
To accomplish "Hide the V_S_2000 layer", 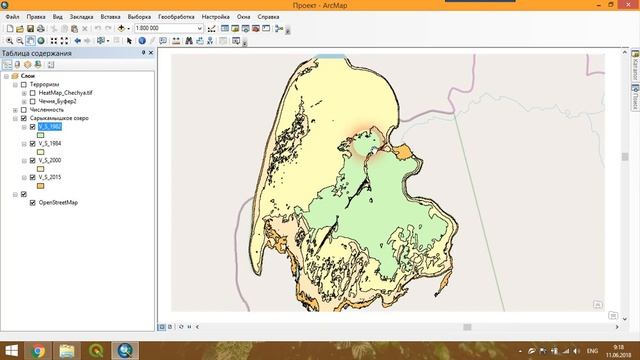I will [33, 160].
